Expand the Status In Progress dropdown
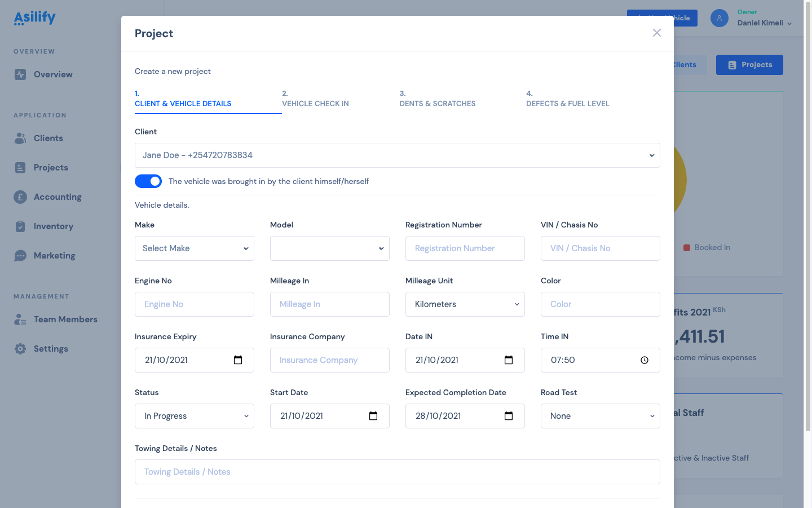 [x=194, y=416]
